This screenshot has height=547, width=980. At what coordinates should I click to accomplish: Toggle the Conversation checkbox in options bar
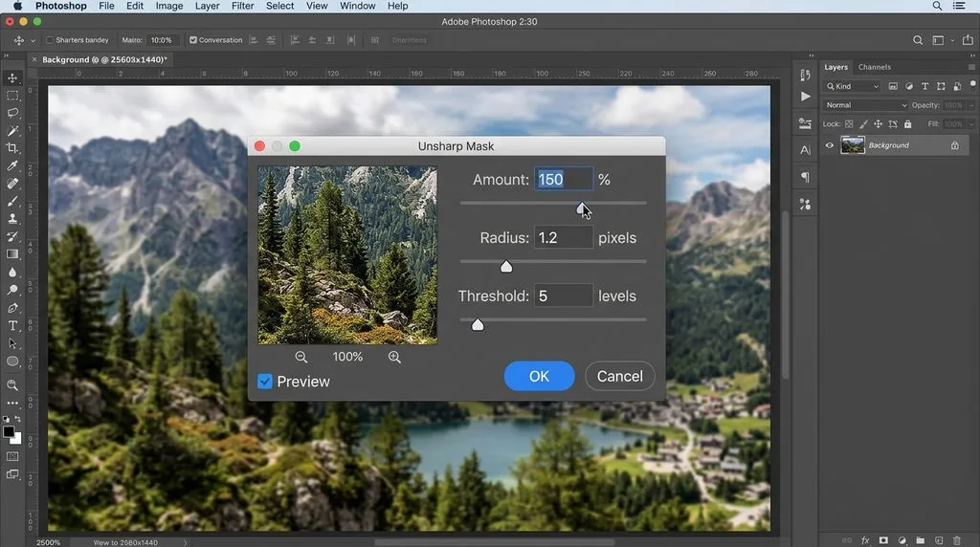[193, 40]
